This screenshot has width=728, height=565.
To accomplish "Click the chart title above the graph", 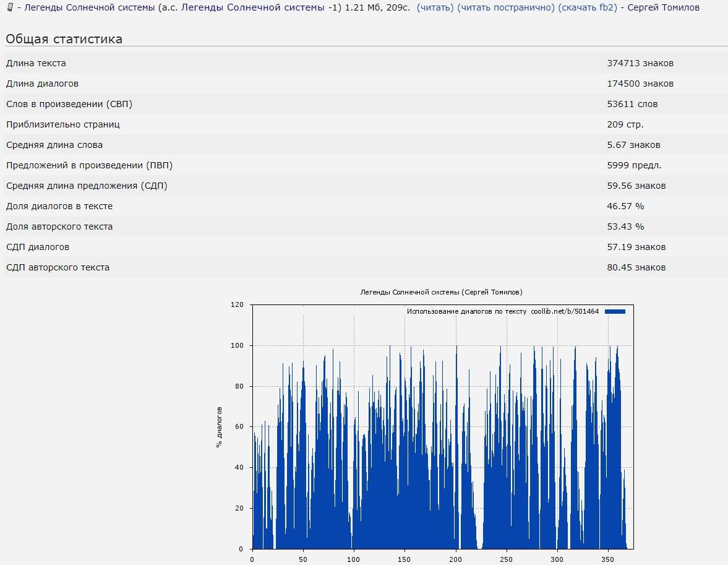I will 441,292.
